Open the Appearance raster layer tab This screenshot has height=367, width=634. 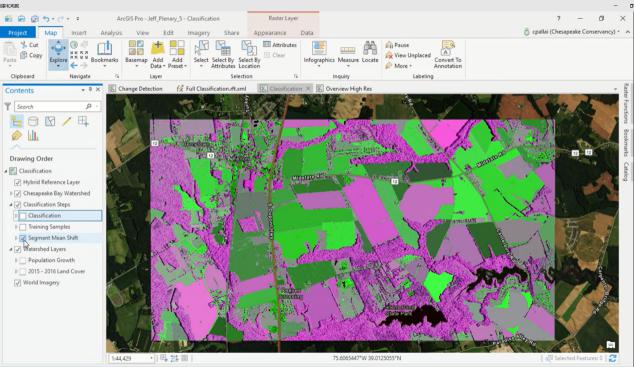270,33
